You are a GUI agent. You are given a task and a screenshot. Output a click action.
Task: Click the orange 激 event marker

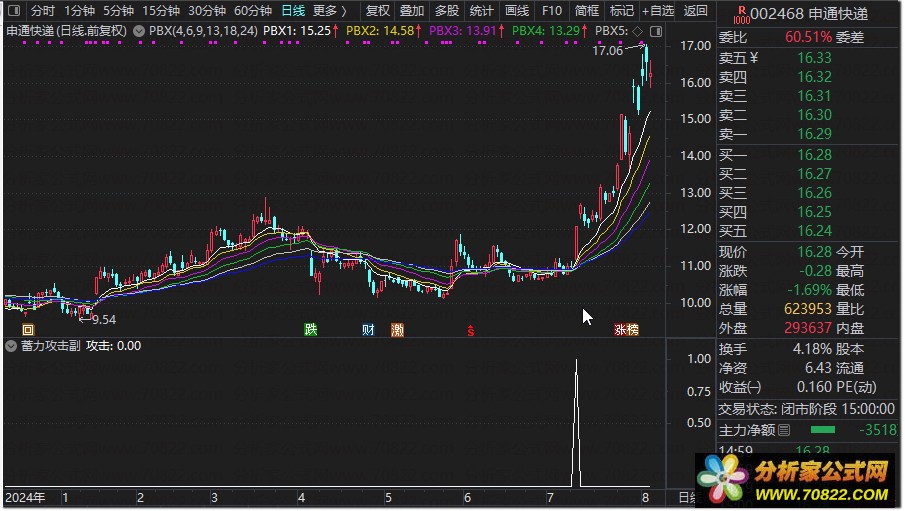[x=397, y=330]
